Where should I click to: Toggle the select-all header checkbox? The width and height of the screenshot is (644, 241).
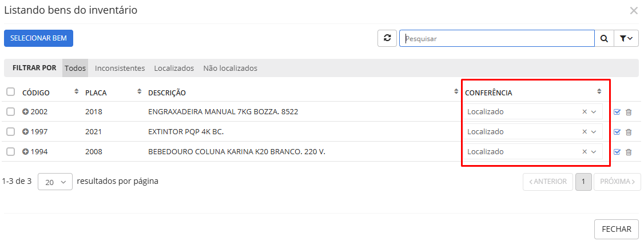coord(10,92)
